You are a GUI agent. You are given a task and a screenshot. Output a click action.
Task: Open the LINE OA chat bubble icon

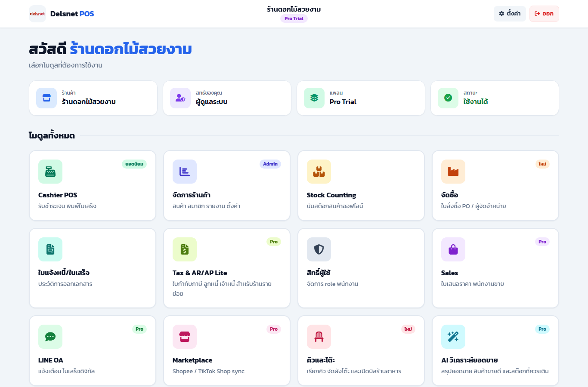click(x=50, y=337)
